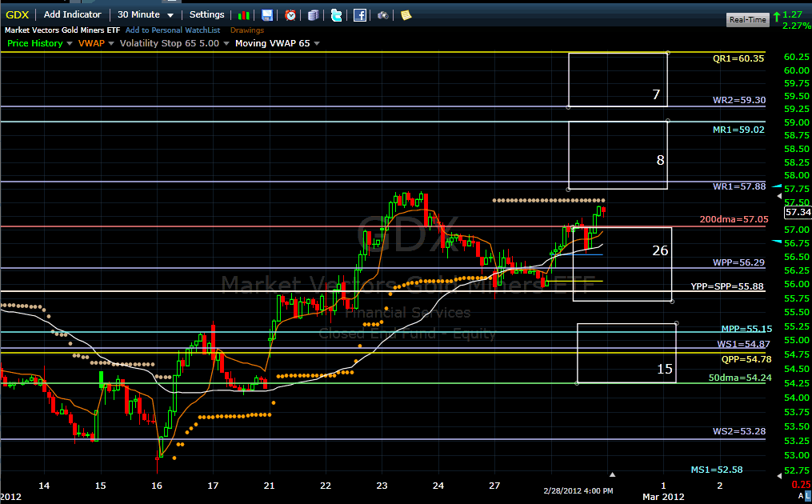
Task: Toggle logarithmic scale L button
Action: click(x=808, y=496)
